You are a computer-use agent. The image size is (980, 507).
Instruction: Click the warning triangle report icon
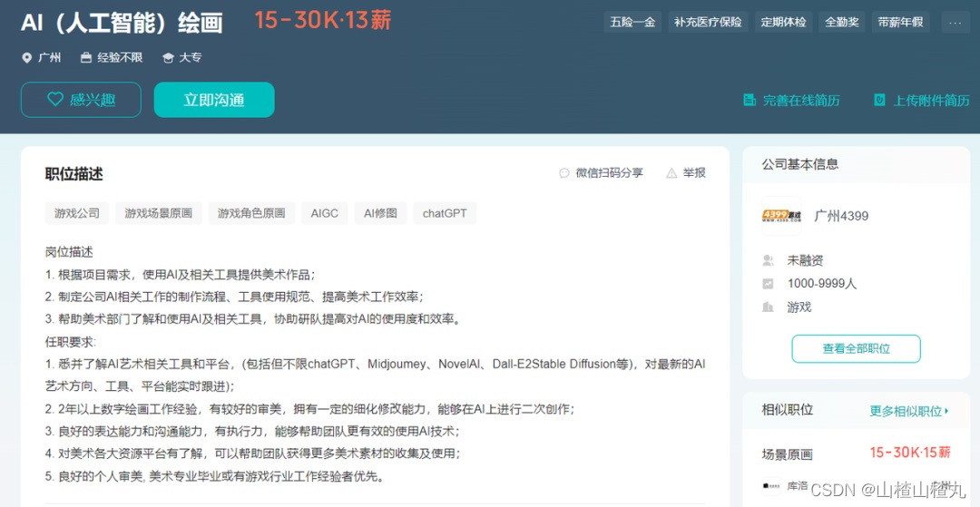pyautogui.click(x=671, y=173)
